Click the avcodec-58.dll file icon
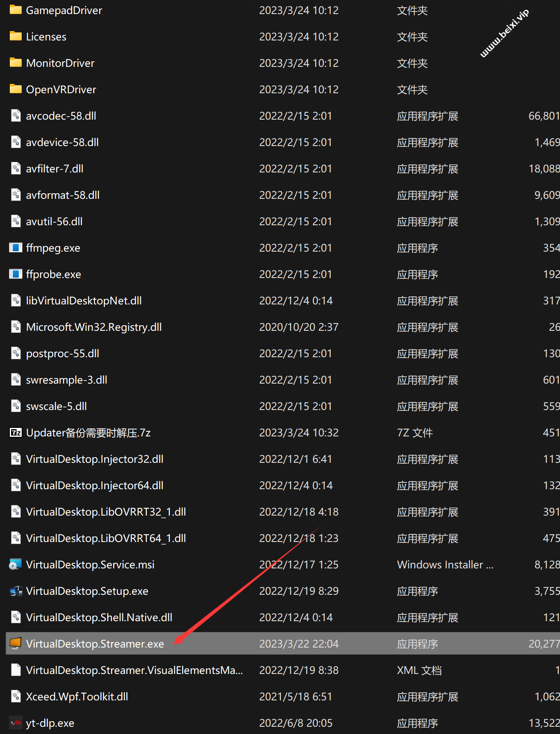 pyautogui.click(x=16, y=115)
